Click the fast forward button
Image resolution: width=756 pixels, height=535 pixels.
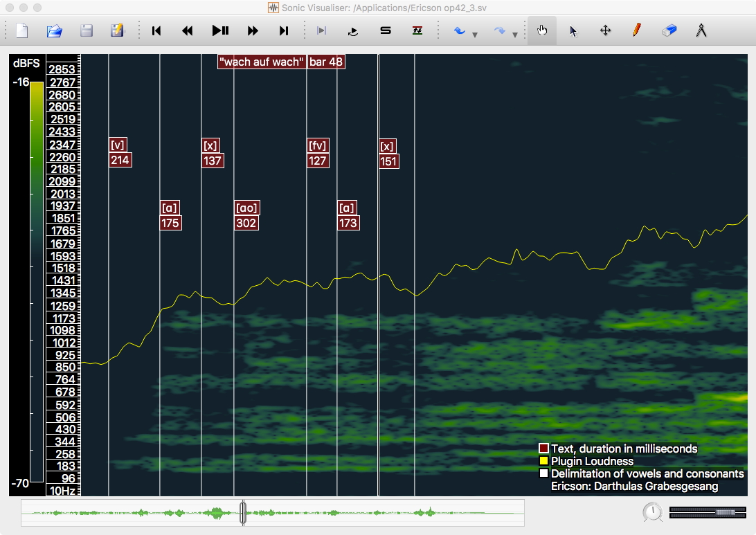[x=253, y=31]
